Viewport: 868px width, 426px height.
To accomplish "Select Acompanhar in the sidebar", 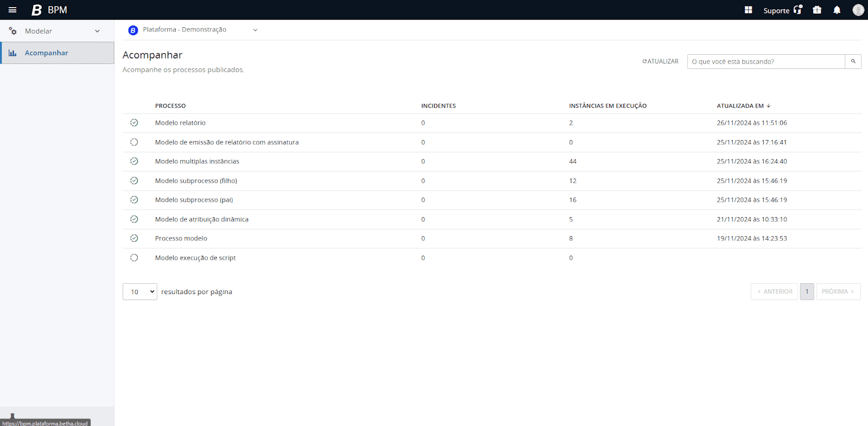I will click(47, 53).
